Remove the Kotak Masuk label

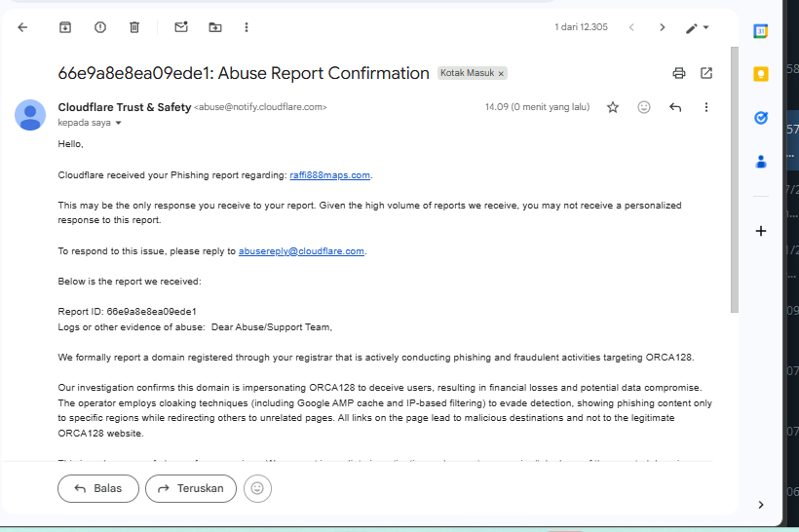[x=501, y=74]
